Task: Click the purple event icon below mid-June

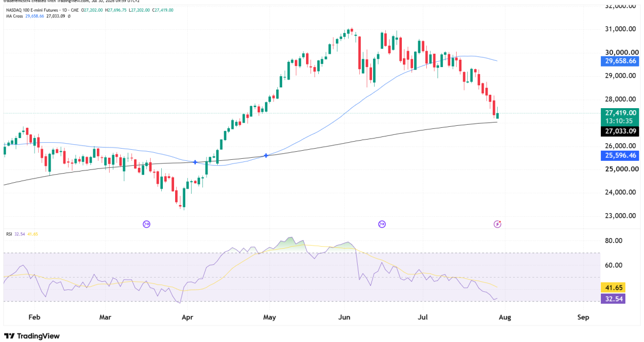Action: [x=382, y=224]
